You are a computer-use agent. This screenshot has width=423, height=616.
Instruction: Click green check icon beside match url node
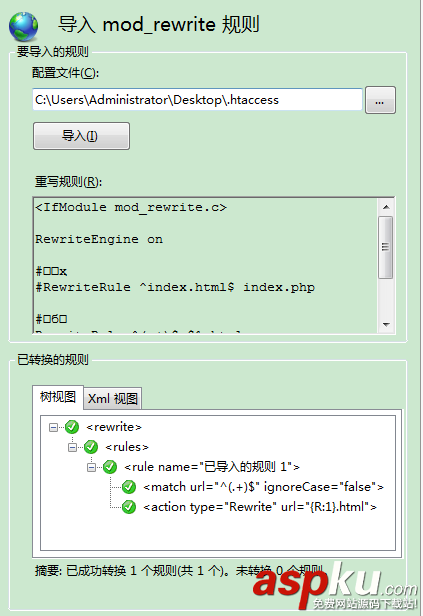click(129, 487)
